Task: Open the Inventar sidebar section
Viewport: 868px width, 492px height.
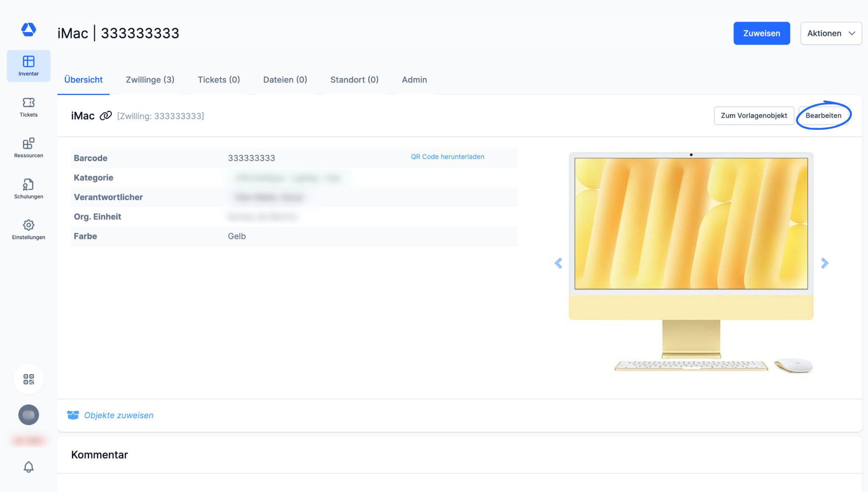Action: click(28, 66)
